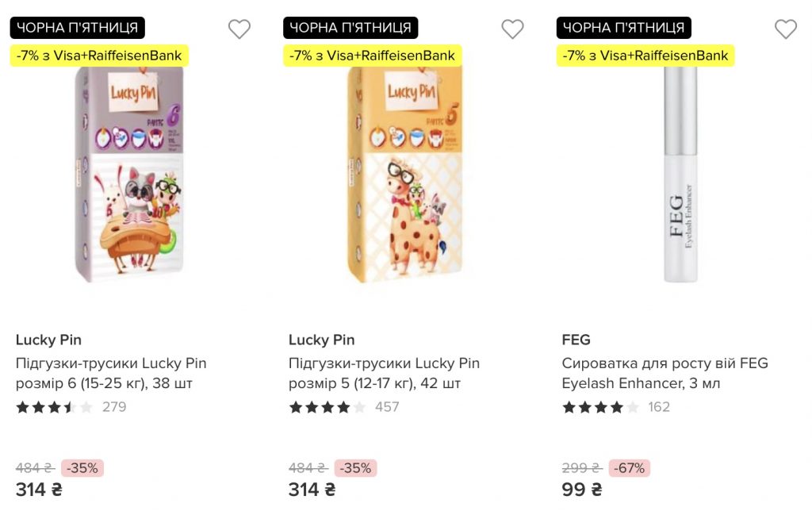Screen dimensions: 812x511
Task: Open Lucky Pin size 6 diaper product image
Action: click(132, 176)
